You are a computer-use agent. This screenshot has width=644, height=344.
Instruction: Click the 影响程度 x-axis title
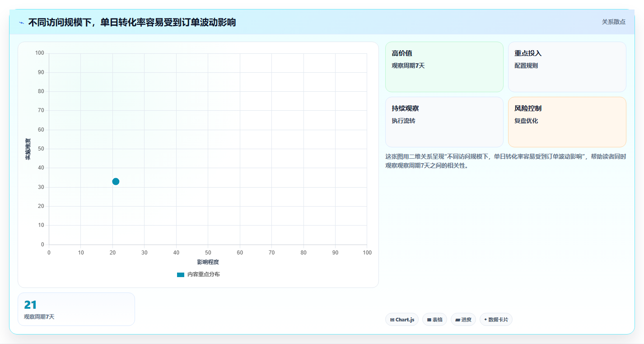pos(208,262)
